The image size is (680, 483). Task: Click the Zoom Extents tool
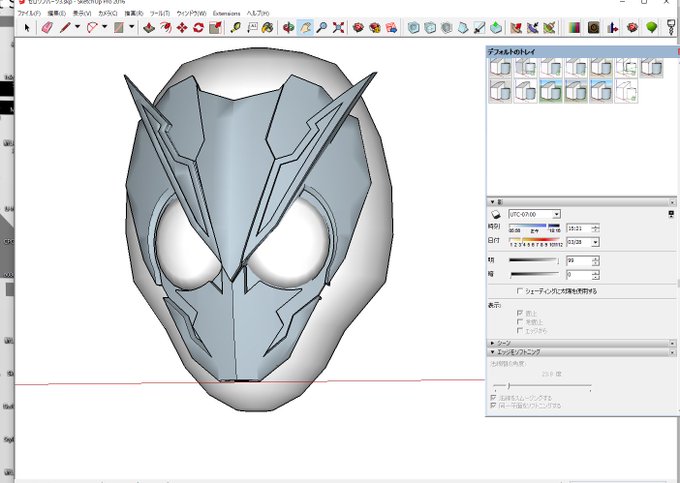click(339, 28)
